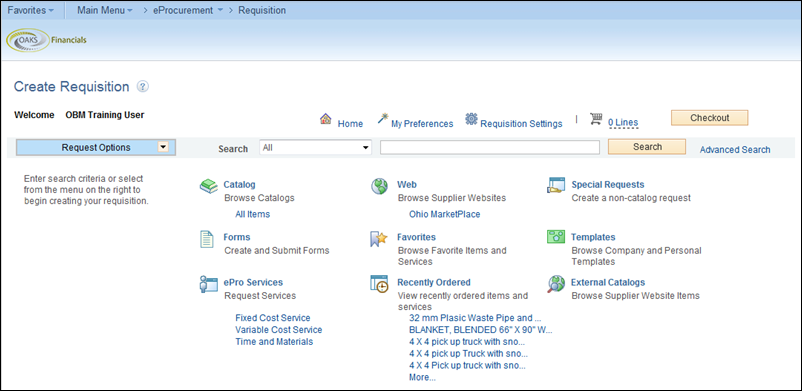The height and width of the screenshot is (391, 802).
Task: Click the External Catalogs magnifier globe icon
Action: pos(556,284)
